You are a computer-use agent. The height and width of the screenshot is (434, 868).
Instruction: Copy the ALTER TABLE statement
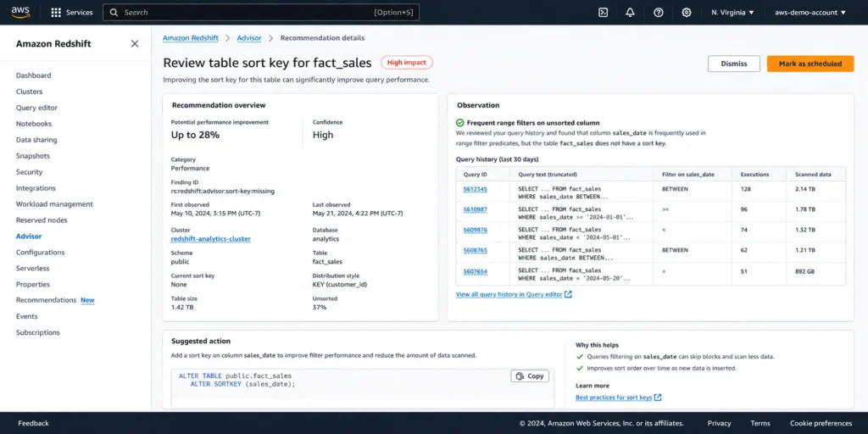(x=530, y=376)
